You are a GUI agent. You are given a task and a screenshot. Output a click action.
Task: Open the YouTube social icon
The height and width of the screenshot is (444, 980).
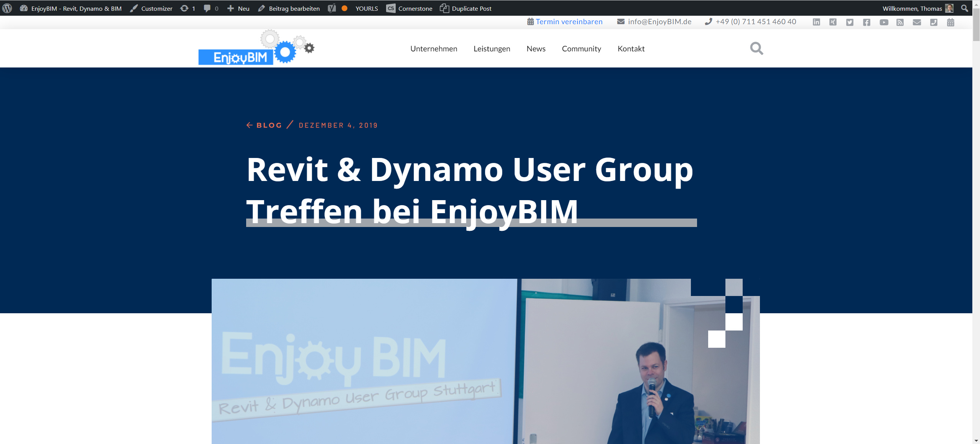point(884,22)
